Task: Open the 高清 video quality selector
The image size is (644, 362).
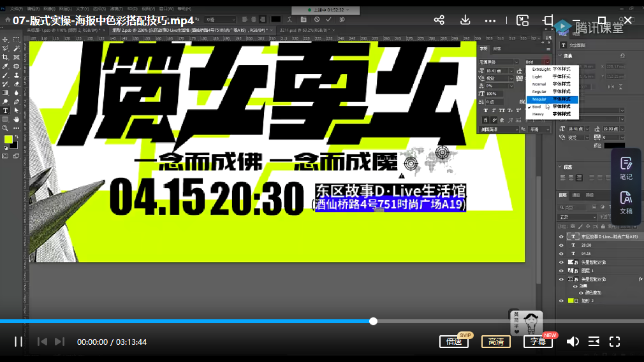Action: click(495, 342)
